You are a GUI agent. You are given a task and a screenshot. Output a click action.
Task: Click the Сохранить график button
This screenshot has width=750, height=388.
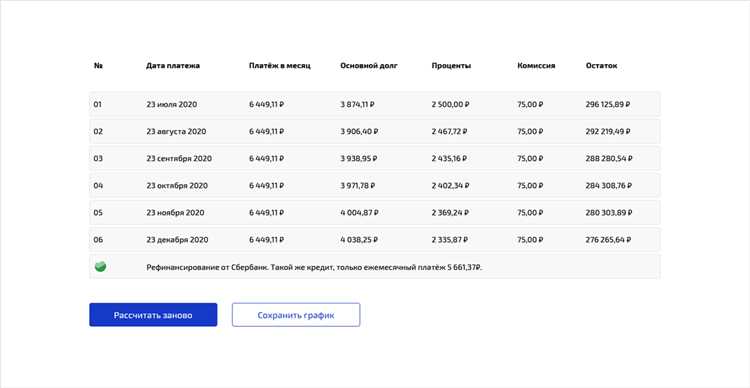[296, 315]
